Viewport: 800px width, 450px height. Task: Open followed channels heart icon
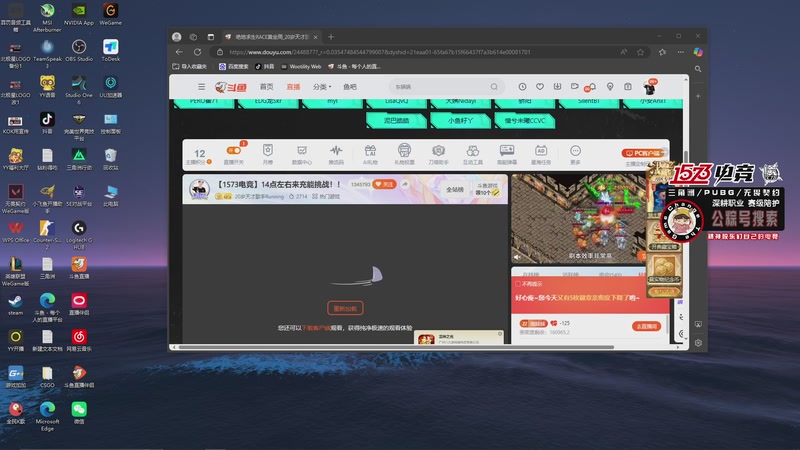[x=540, y=87]
